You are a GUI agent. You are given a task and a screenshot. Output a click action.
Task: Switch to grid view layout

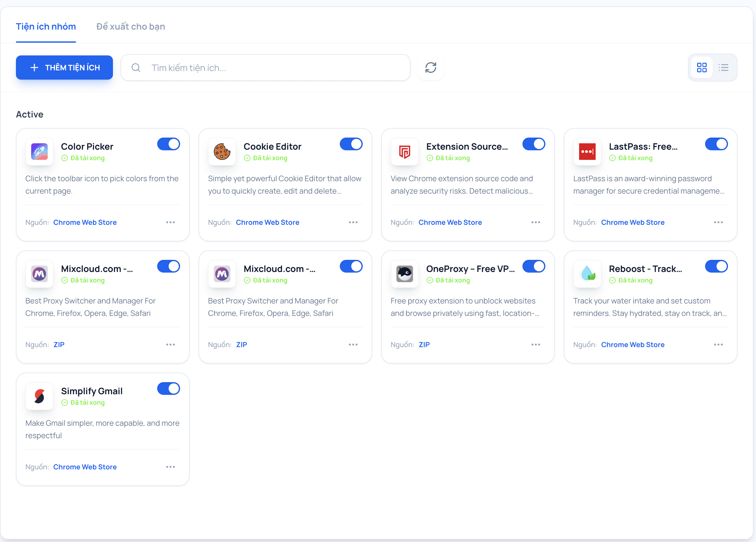(x=702, y=68)
